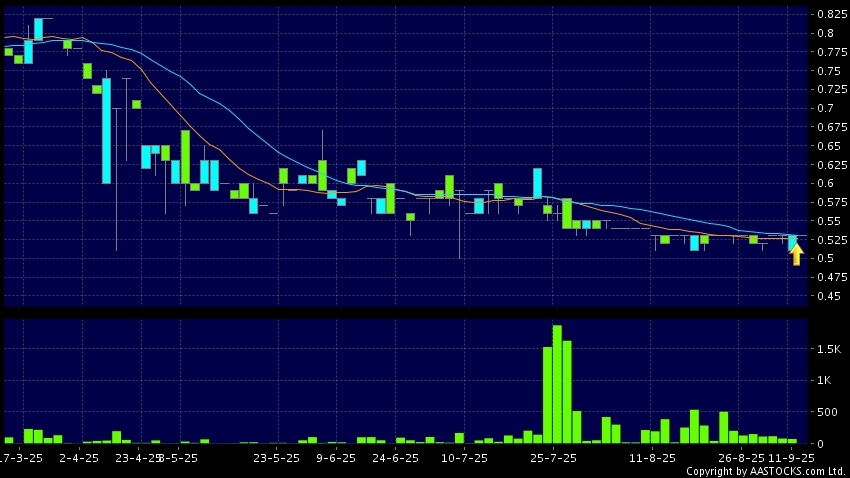Viewport: 850px width, 478px height.
Task: Click the 0.625 price axis label
Action: [832, 165]
